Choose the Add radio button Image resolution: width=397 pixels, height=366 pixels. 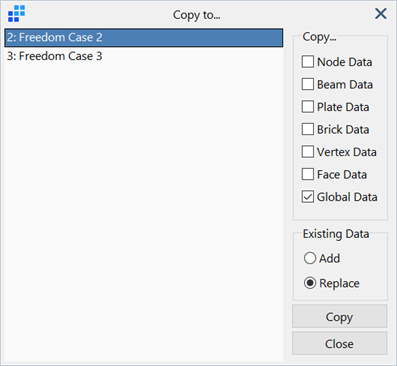tap(310, 258)
